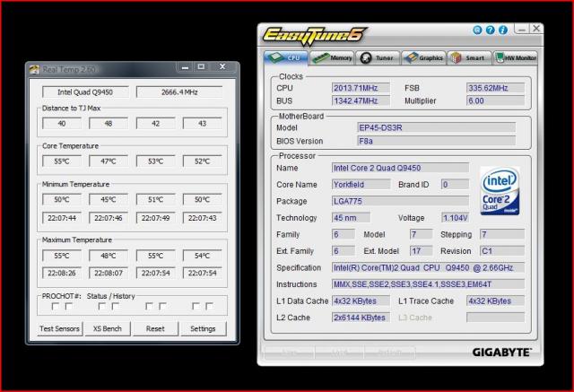Open the EasyTune6 info 'i' icon
This screenshot has width=574, height=392.
pos(503,30)
